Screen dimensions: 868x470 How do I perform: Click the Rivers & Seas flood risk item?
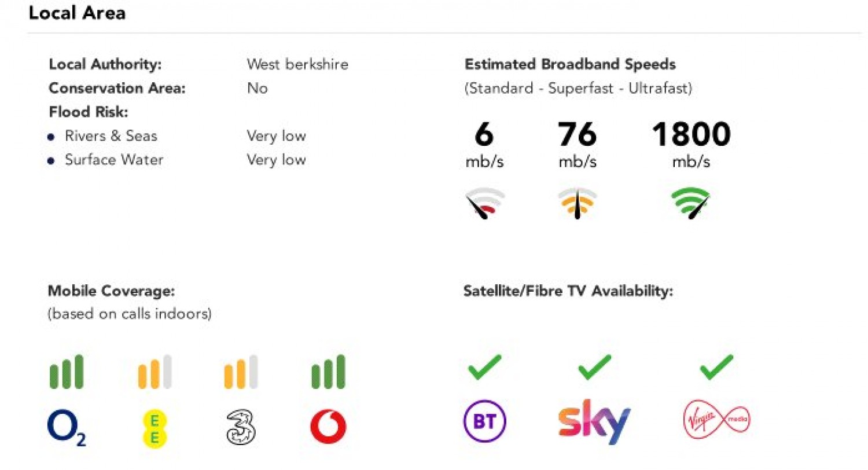coord(111,136)
